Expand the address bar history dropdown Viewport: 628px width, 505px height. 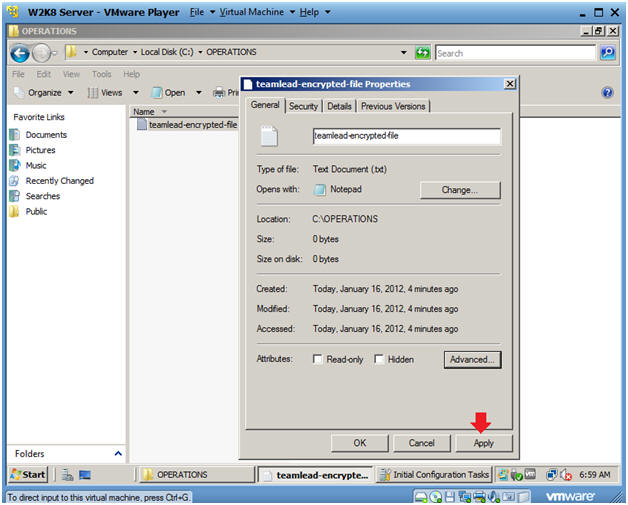point(404,52)
